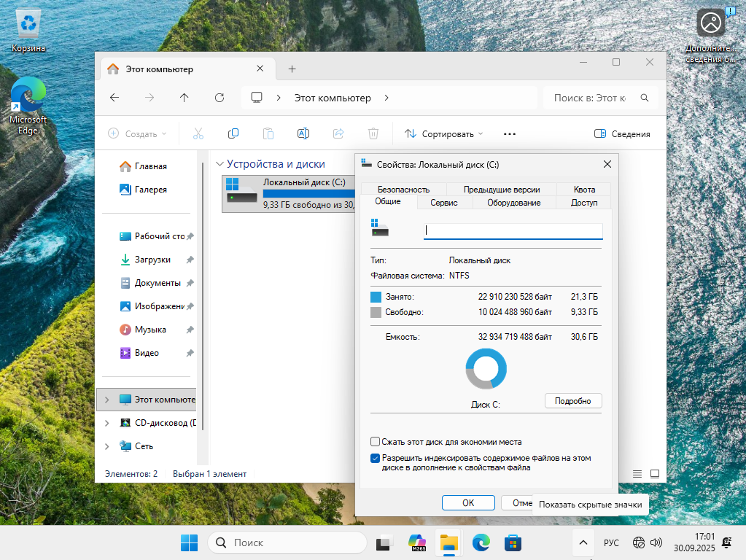Open the Безопасность tab
Viewport: 746px width, 560px height.
pos(403,190)
